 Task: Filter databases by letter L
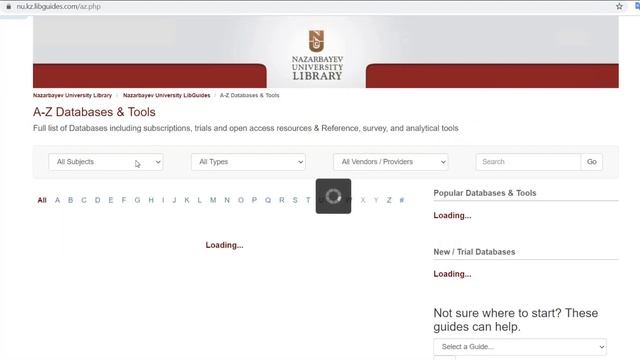pyautogui.click(x=200, y=200)
